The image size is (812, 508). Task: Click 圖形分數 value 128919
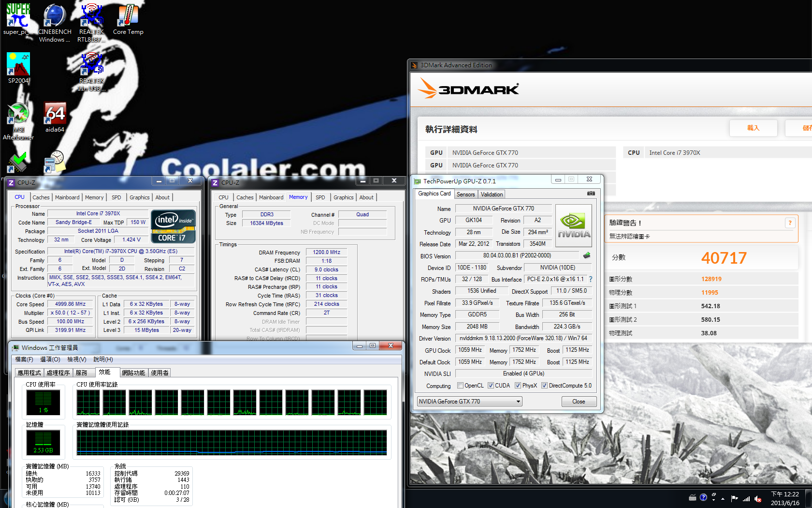[x=711, y=279]
